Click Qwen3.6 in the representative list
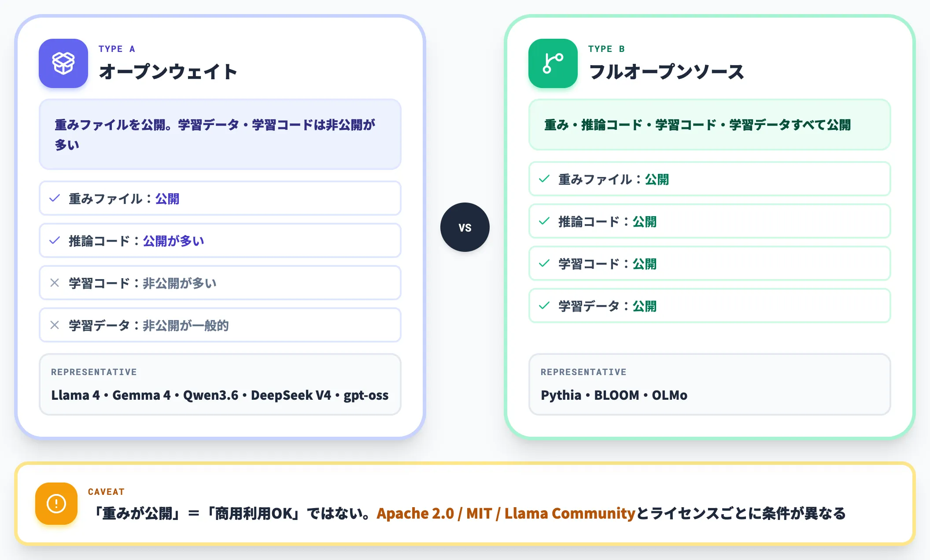 210,395
